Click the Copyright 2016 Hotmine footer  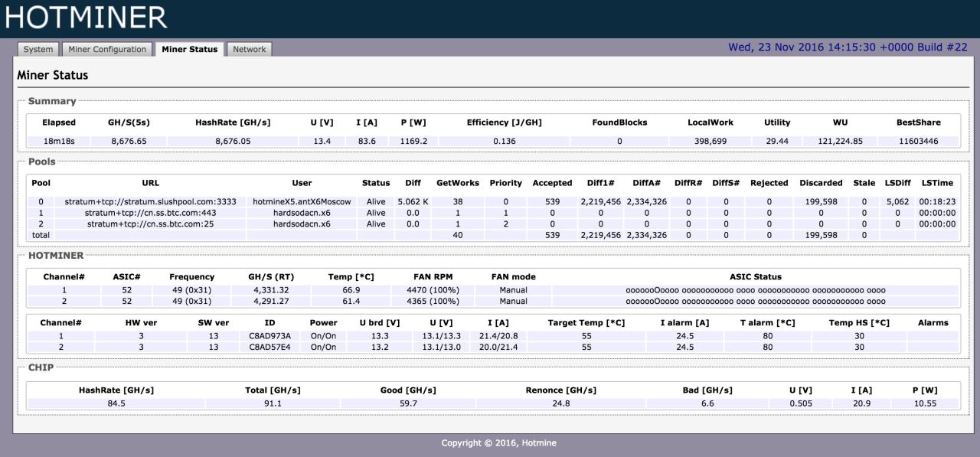coord(498,442)
